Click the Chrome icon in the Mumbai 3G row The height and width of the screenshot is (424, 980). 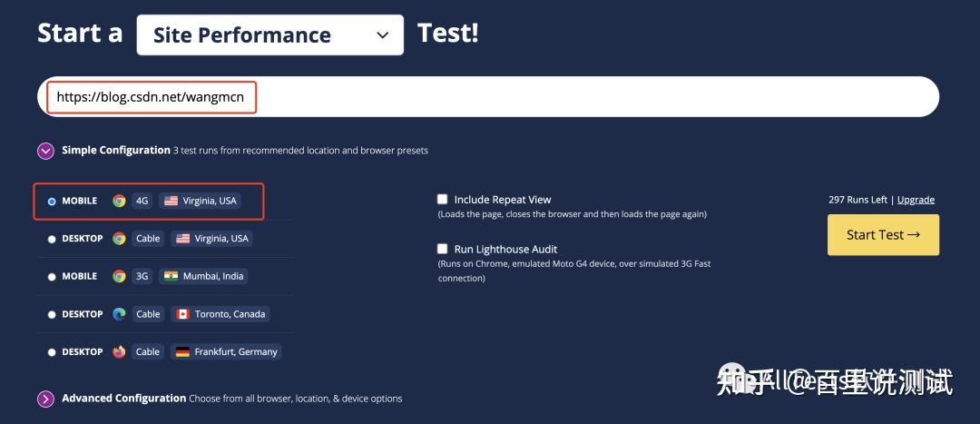point(119,276)
